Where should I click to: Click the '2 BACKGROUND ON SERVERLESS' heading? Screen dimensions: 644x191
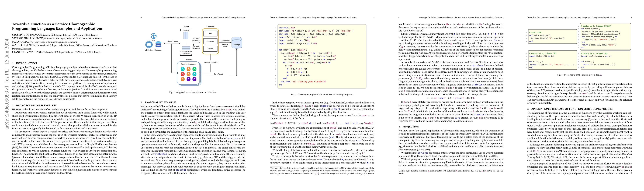point(34,105)
